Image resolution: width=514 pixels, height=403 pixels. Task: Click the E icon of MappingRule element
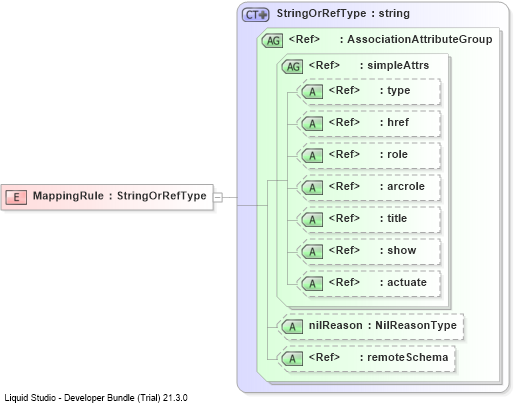click(x=16, y=197)
